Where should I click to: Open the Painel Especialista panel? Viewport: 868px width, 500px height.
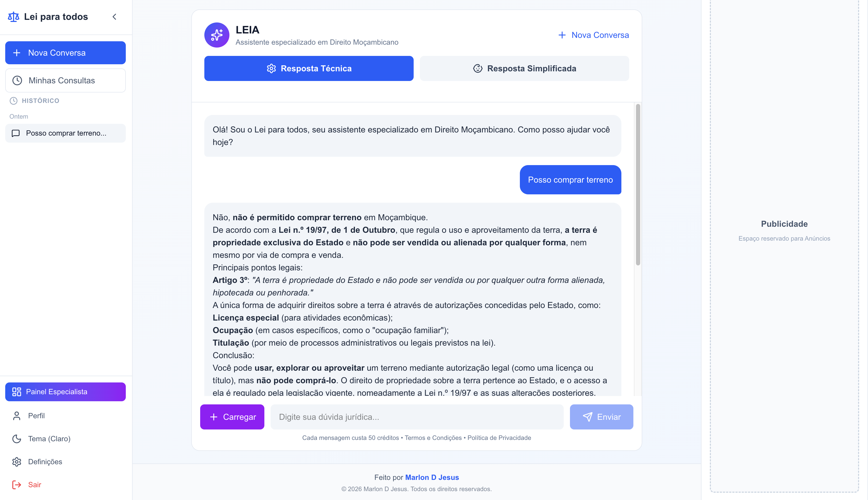pos(65,392)
